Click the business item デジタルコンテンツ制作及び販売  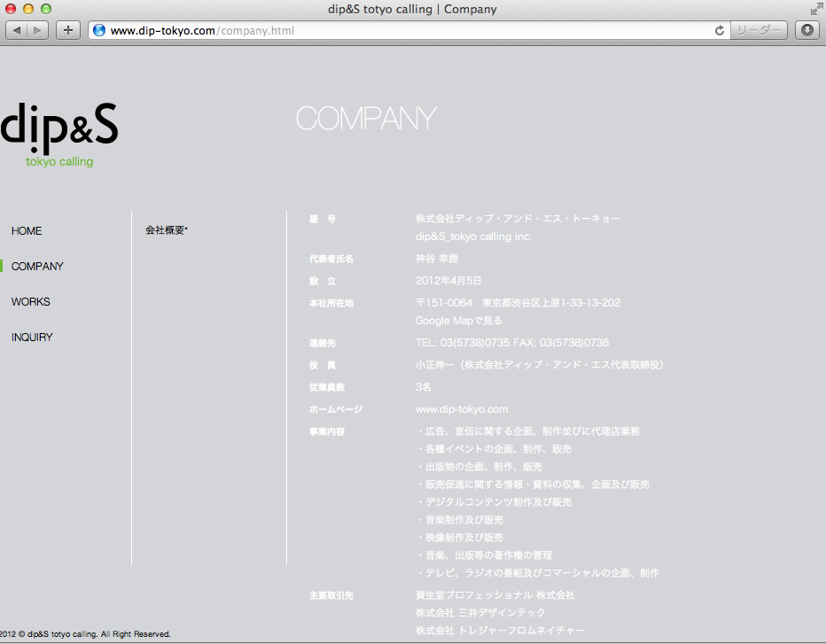coord(495,502)
